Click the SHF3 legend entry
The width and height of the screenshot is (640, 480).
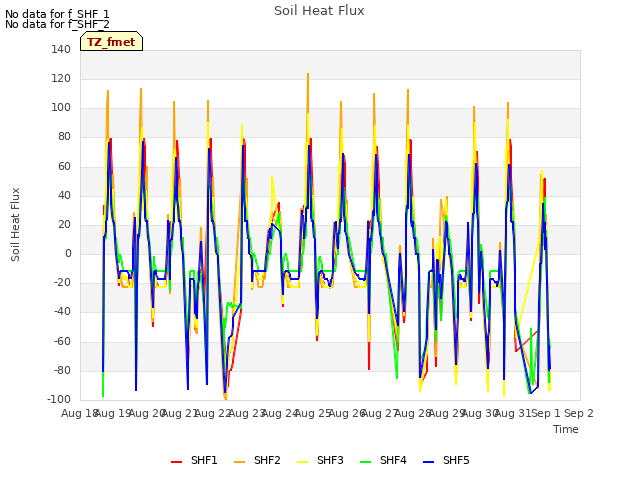tap(320, 460)
